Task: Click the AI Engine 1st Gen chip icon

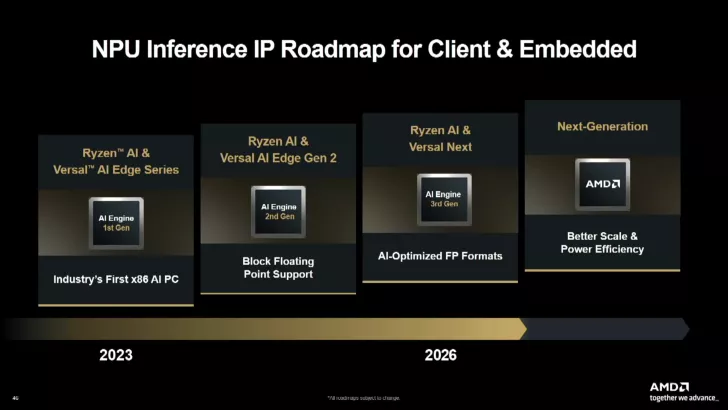Action: pos(116,223)
